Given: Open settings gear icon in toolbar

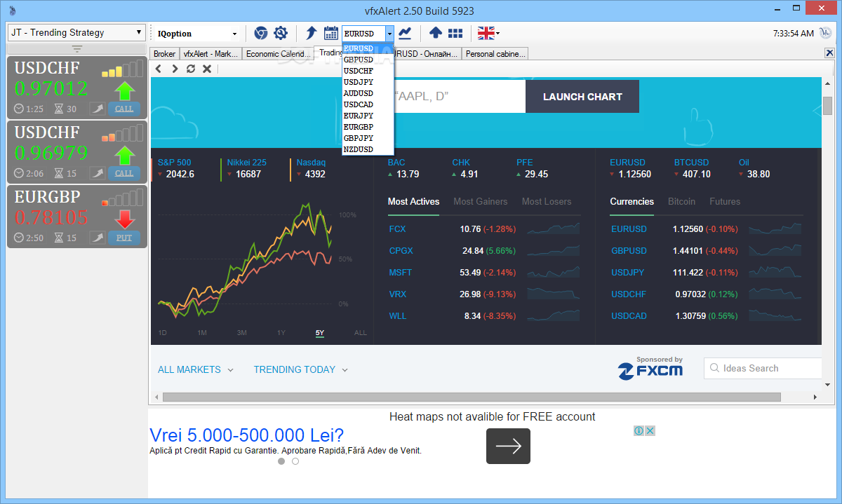Looking at the screenshot, I should pos(281,33).
